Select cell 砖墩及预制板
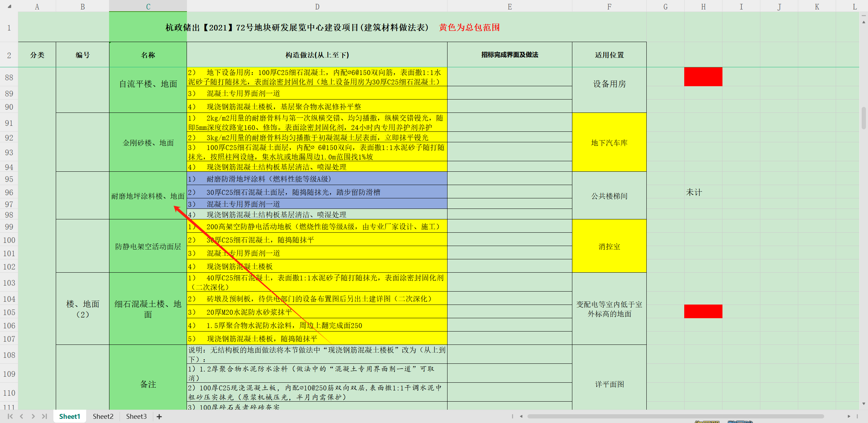This screenshot has height=423, width=868. [317, 298]
